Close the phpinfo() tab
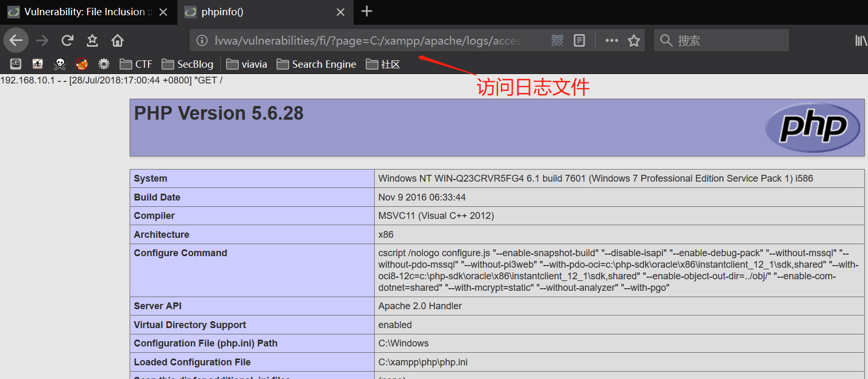This screenshot has width=868, height=379. pyautogui.click(x=341, y=12)
